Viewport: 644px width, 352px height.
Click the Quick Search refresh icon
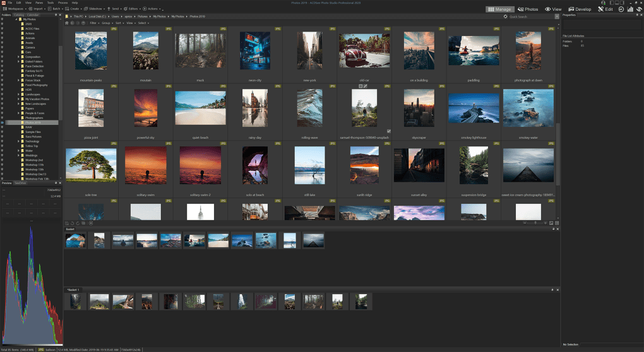505,16
